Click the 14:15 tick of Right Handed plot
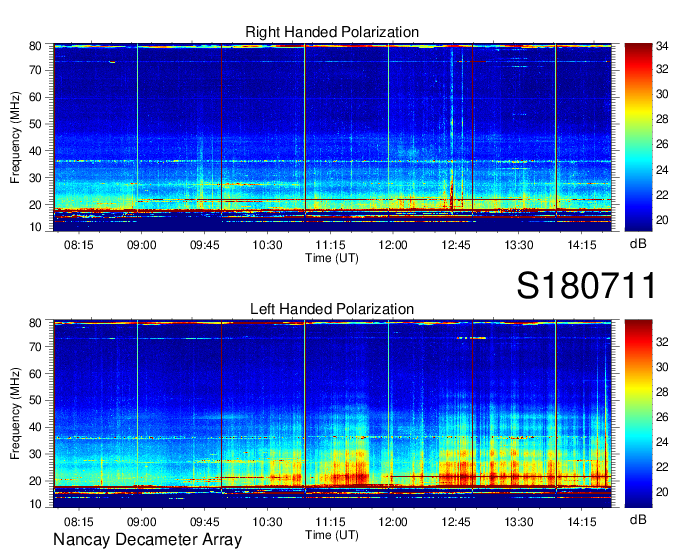 (x=582, y=245)
